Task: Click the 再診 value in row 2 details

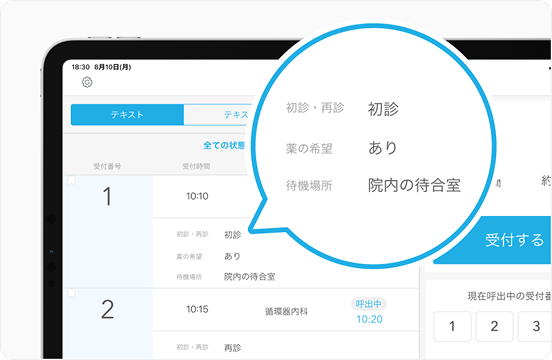Action: (233, 348)
